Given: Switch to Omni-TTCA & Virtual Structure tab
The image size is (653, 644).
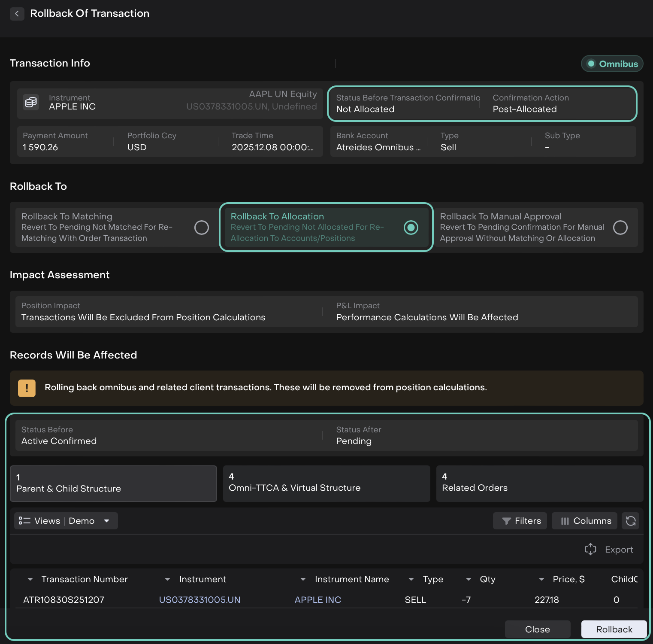Looking at the screenshot, I should tap(326, 483).
